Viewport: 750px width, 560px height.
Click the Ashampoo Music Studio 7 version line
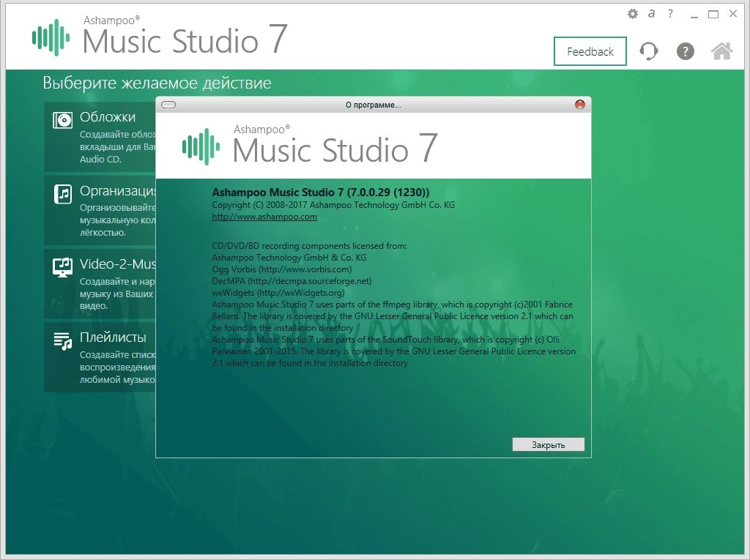[x=321, y=193]
